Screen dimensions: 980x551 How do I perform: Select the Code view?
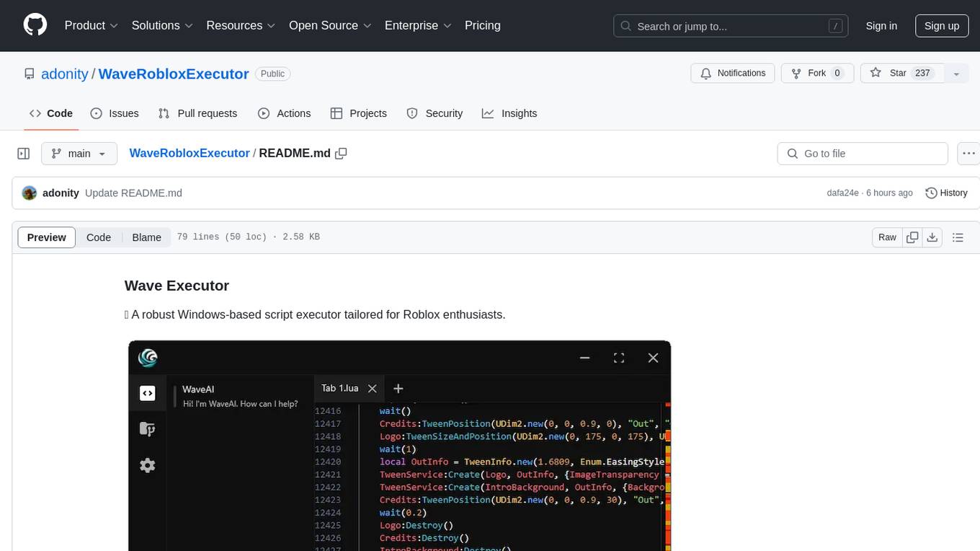[x=99, y=237]
